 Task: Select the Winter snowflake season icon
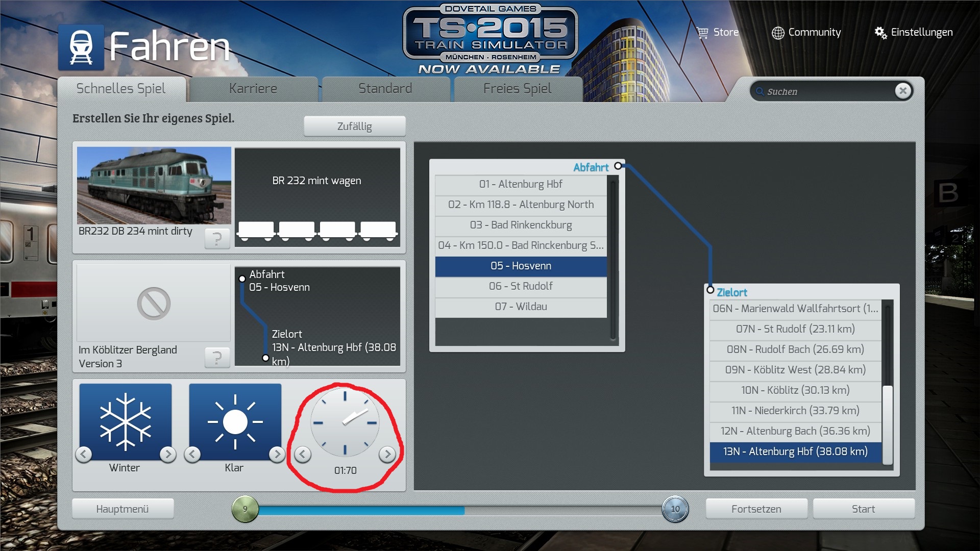click(126, 421)
